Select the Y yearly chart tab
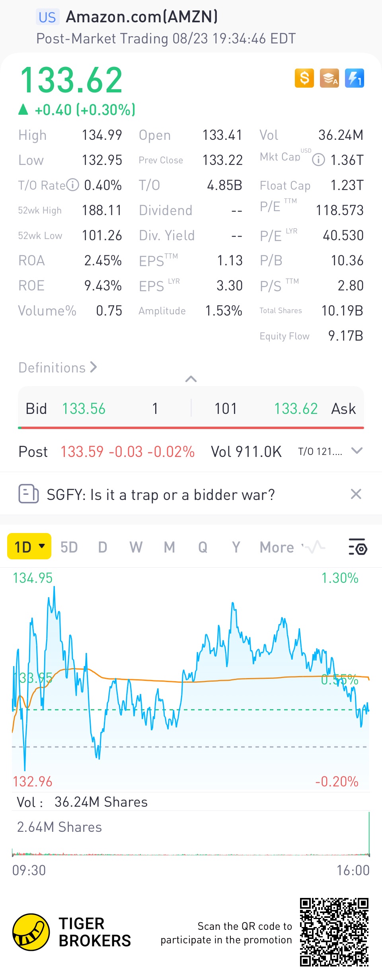The image size is (382, 980). (x=236, y=547)
